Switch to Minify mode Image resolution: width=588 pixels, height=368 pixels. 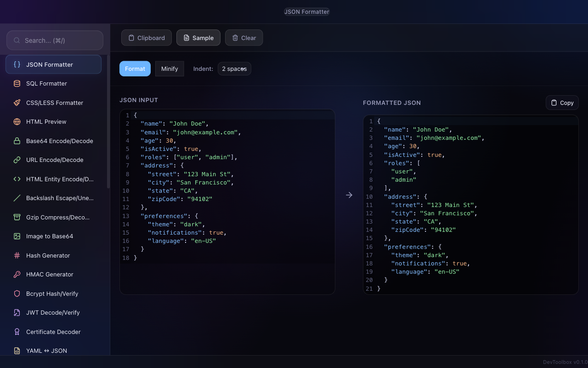(170, 69)
